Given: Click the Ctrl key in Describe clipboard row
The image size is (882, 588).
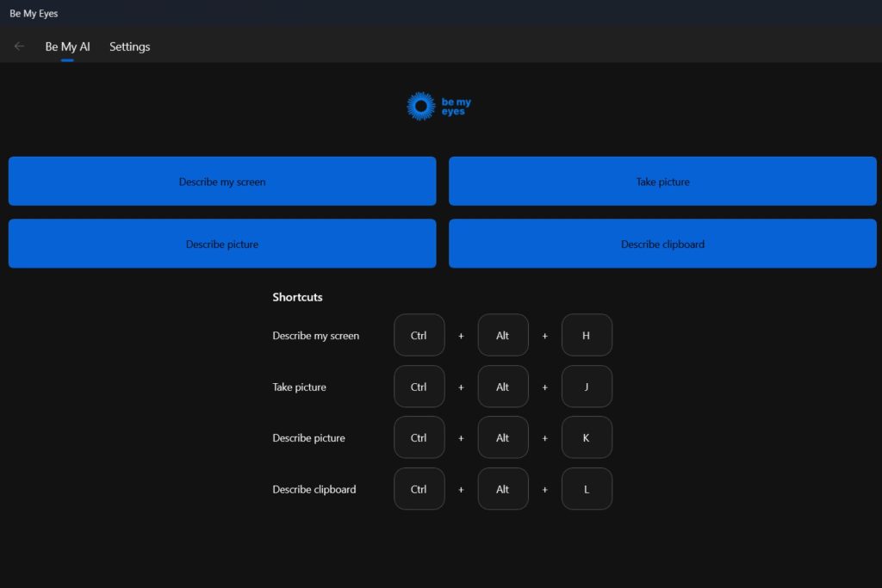Looking at the screenshot, I should [x=419, y=488].
